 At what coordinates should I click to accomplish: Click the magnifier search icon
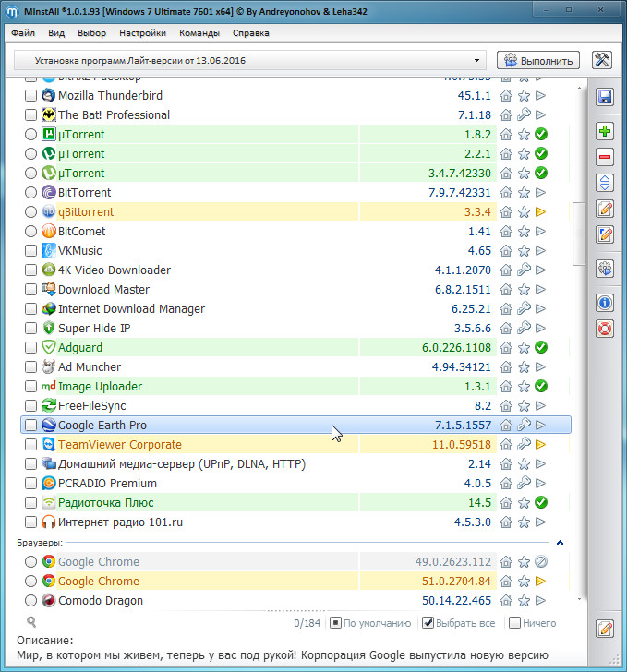[x=31, y=622]
